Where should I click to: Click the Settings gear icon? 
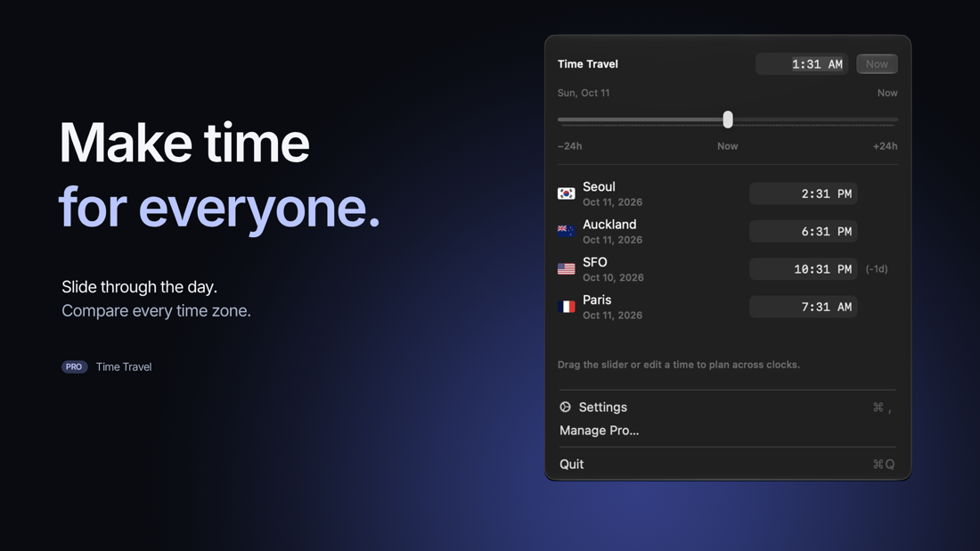[565, 407]
